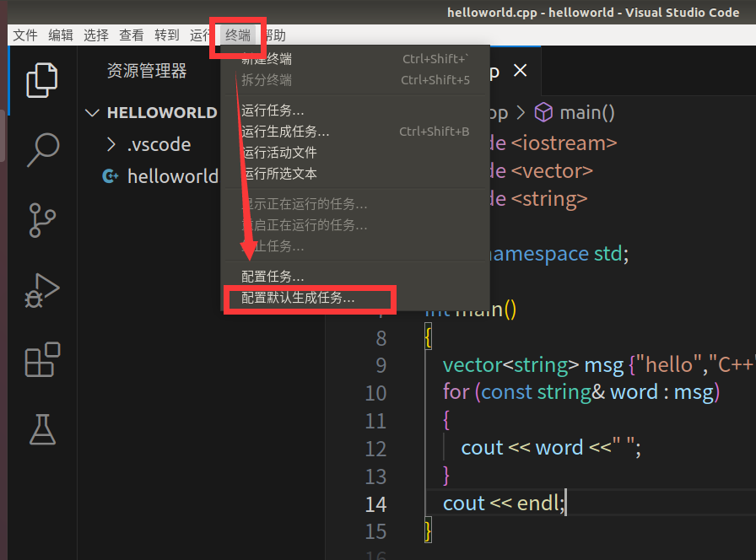Open the 转到 menu

(167, 35)
